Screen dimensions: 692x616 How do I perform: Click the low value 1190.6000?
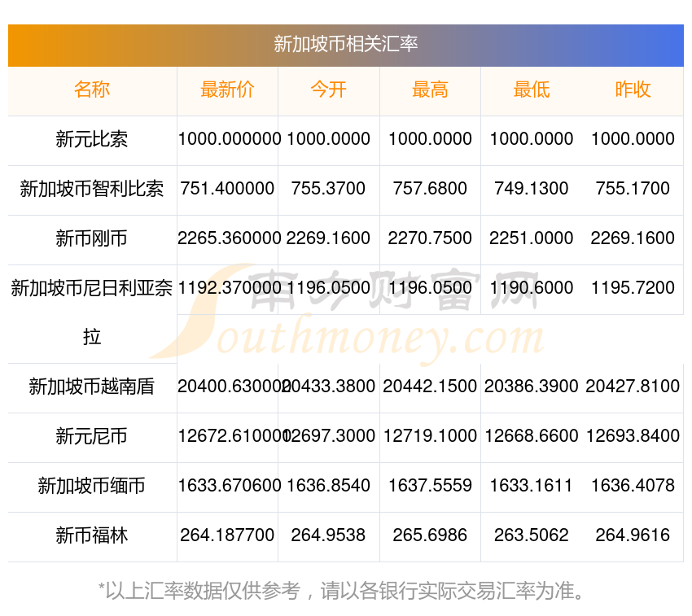tap(532, 288)
